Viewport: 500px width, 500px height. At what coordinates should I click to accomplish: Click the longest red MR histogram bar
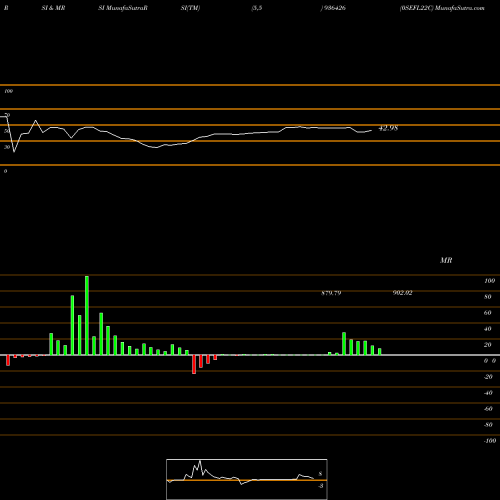coord(194,364)
